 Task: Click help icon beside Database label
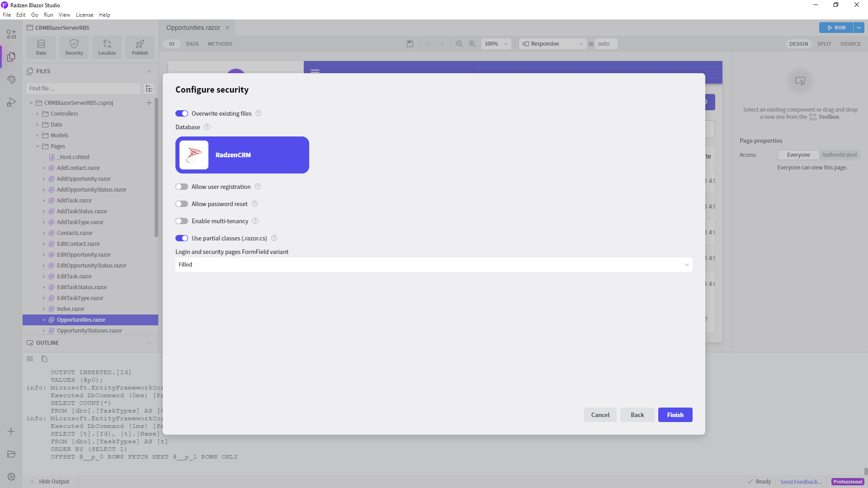(x=207, y=127)
